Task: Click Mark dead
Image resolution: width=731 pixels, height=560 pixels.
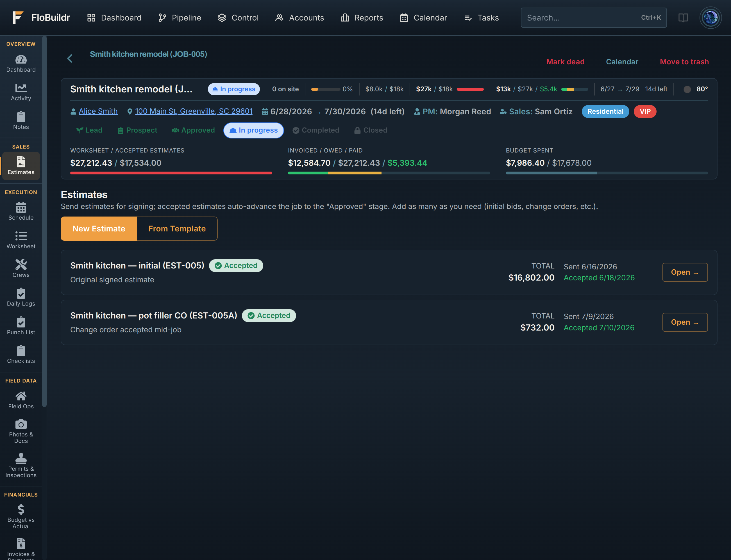Action: click(565, 62)
